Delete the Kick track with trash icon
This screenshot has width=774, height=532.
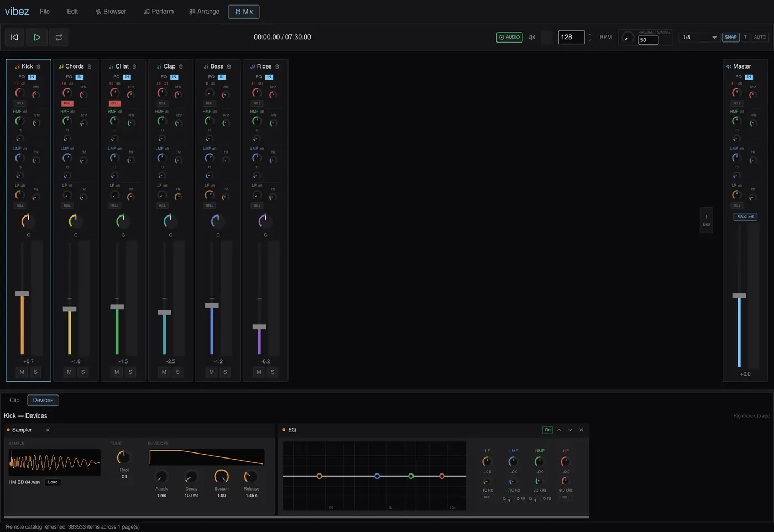pyautogui.click(x=38, y=66)
